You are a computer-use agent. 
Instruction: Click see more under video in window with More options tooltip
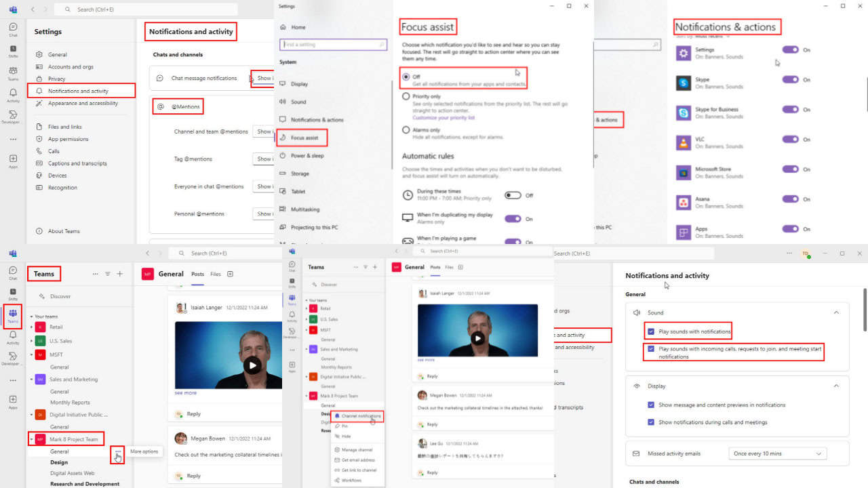tap(185, 392)
